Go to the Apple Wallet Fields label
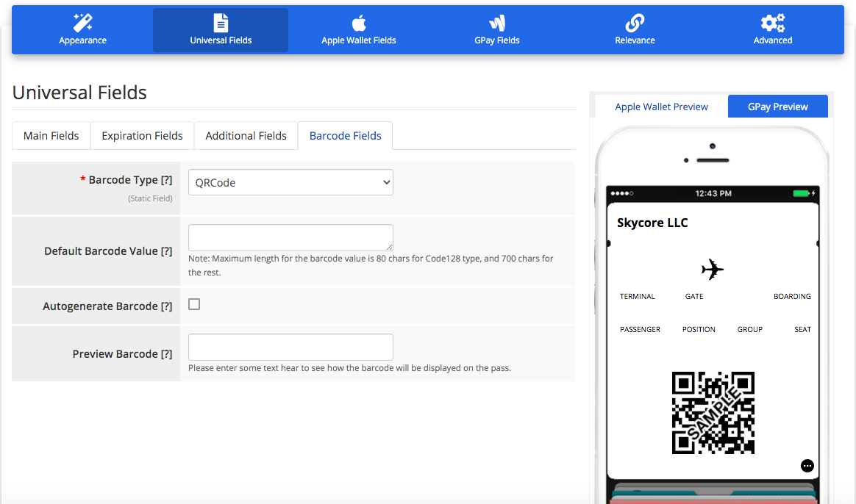Viewport: 856px width, 504px height. (x=359, y=40)
